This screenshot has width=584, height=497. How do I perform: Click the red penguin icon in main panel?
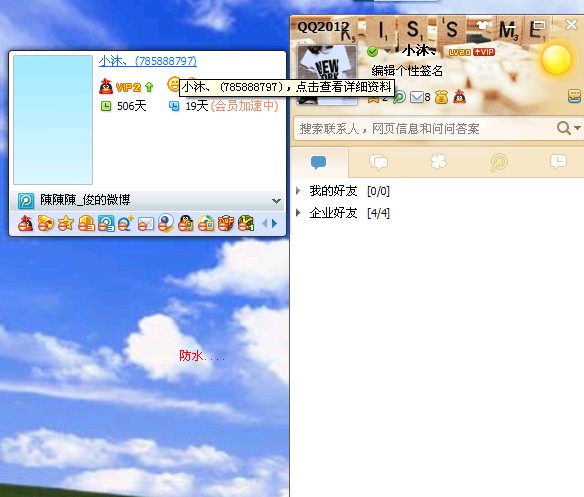click(460, 97)
